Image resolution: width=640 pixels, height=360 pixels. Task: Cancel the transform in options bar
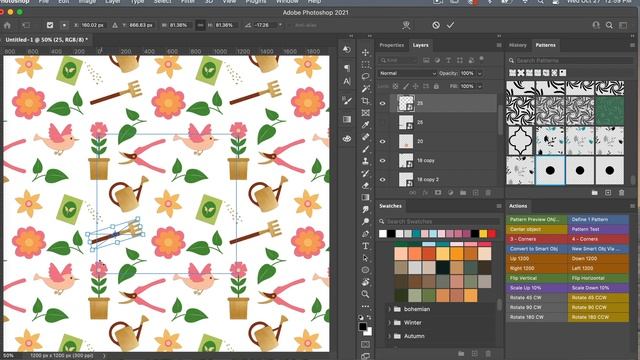pos(436,25)
